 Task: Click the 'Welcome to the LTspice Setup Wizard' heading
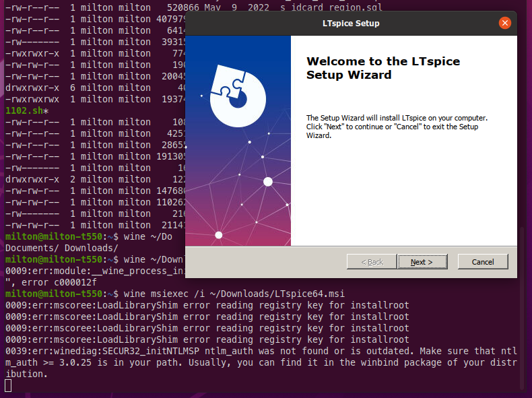383,68
